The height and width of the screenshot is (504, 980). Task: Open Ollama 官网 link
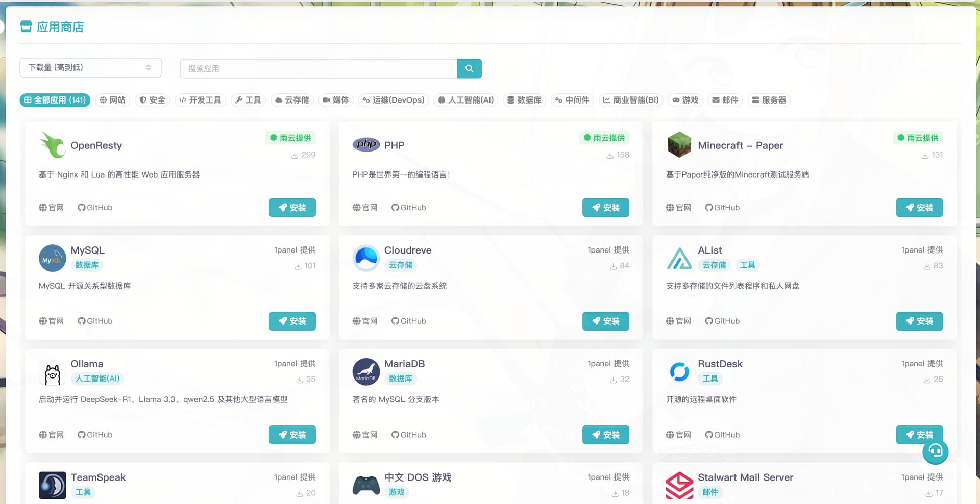(52, 435)
